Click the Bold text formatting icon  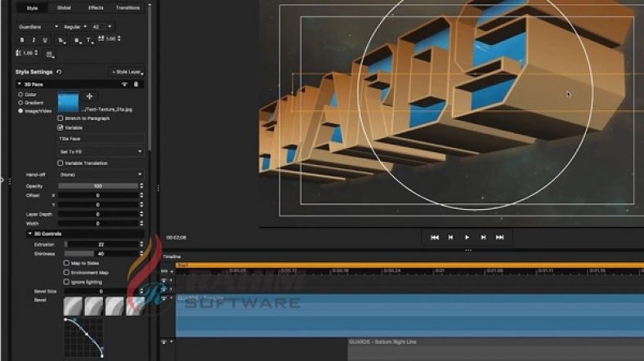click(x=22, y=39)
